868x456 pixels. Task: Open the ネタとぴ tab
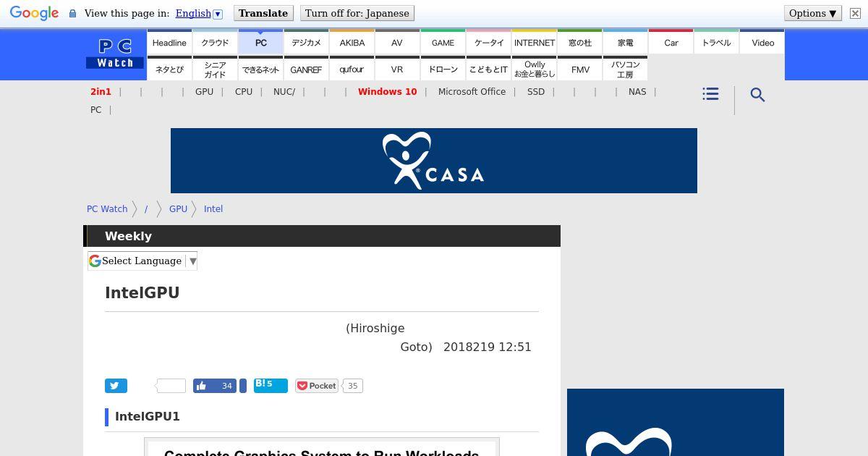[x=169, y=69]
